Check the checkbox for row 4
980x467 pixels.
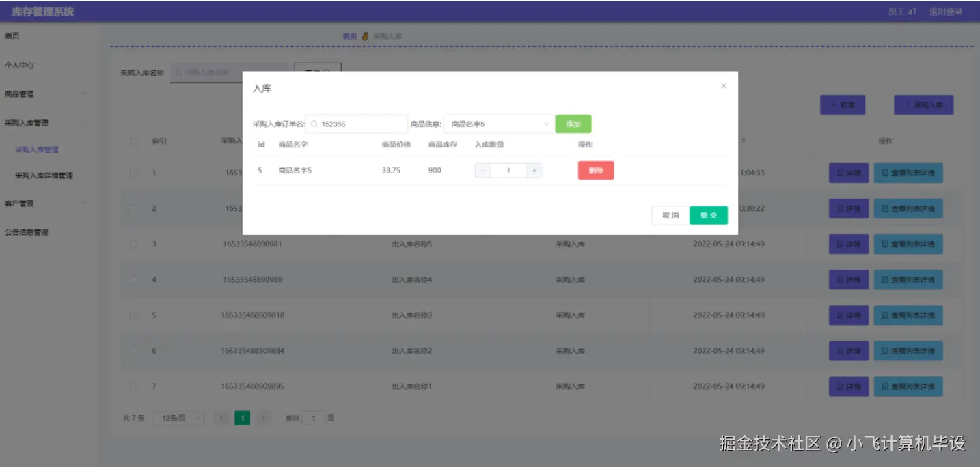[x=134, y=279]
